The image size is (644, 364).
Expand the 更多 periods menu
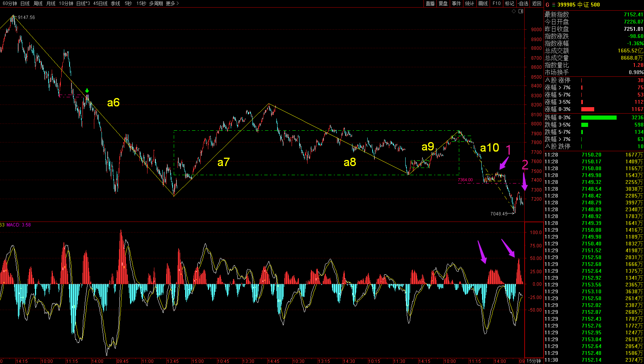(x=172, y=3)
